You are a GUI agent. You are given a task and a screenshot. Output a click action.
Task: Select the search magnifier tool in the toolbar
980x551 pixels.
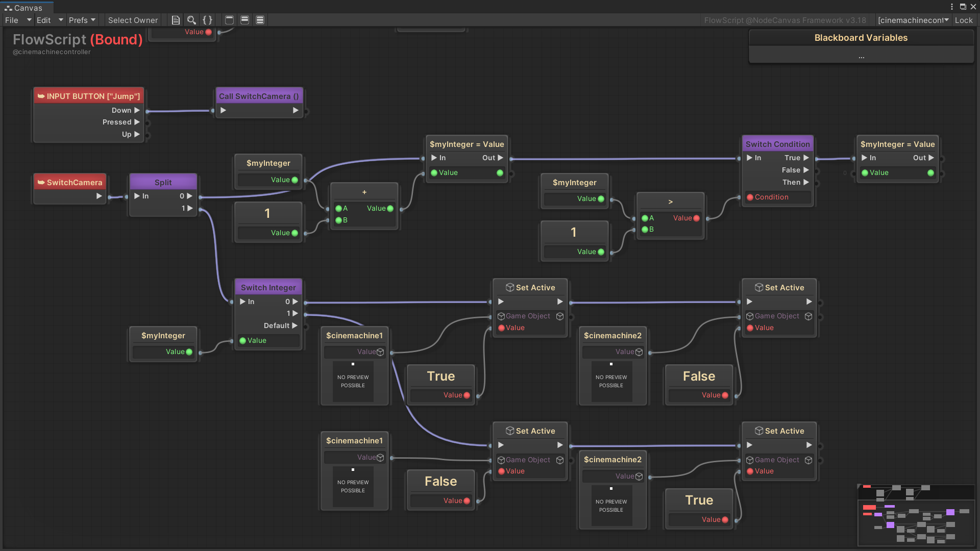pyautogui.click(x=191, y=20)
